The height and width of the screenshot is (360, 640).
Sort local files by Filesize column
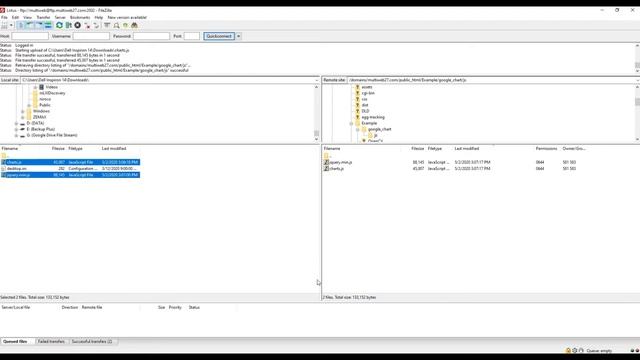click(x=58, y=149)
